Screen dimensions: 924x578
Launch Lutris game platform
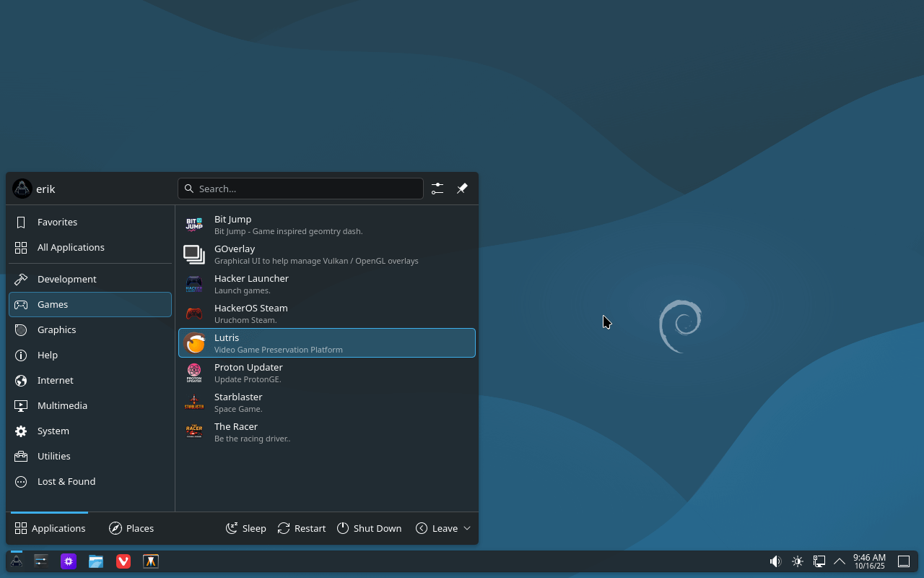tap(326, 343)
